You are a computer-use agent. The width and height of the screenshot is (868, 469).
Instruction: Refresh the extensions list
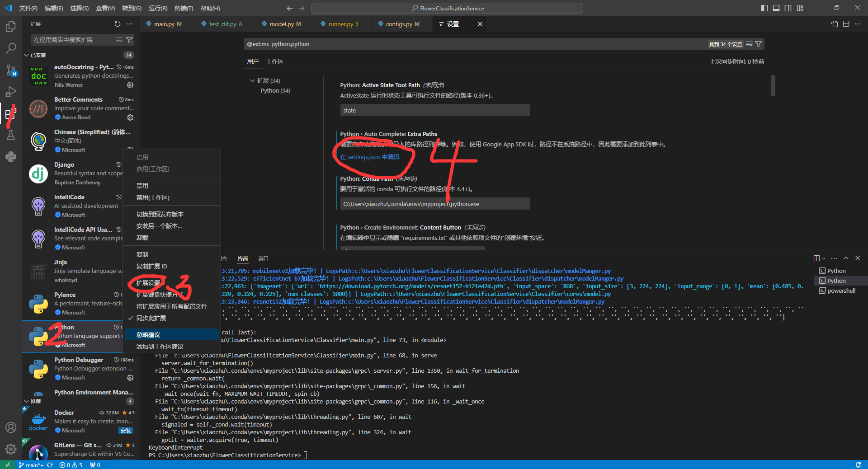pyautogui.click(x=118, y=24)
